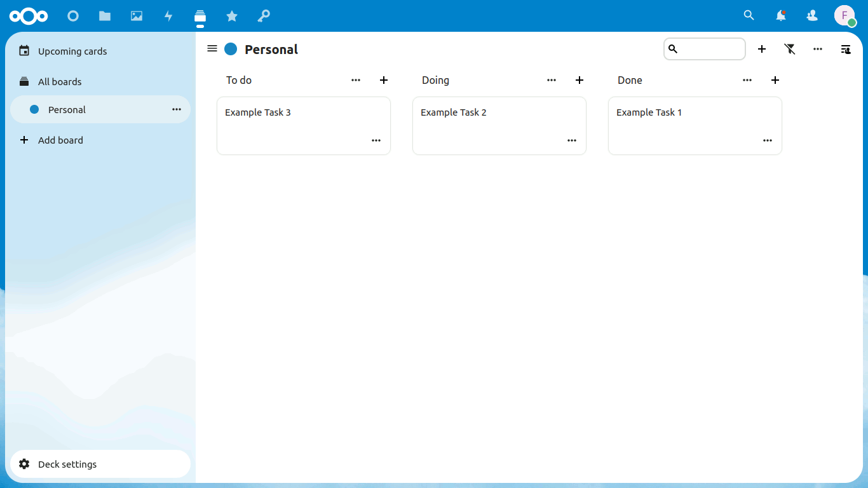The width and height of the screenshot is (868, 488).
Task: Open the Contacts menu icon
Action: pyautogui.click(x=812, y=16)
